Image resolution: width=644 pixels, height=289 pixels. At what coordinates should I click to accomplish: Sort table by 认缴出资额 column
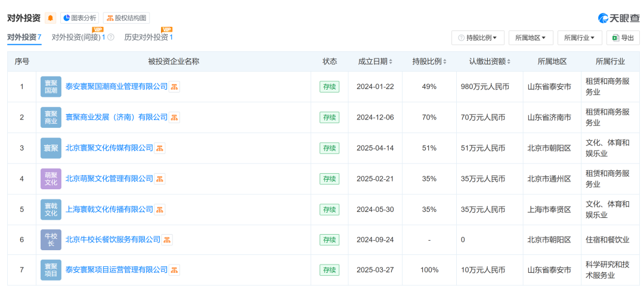click(x=490, y=62)
